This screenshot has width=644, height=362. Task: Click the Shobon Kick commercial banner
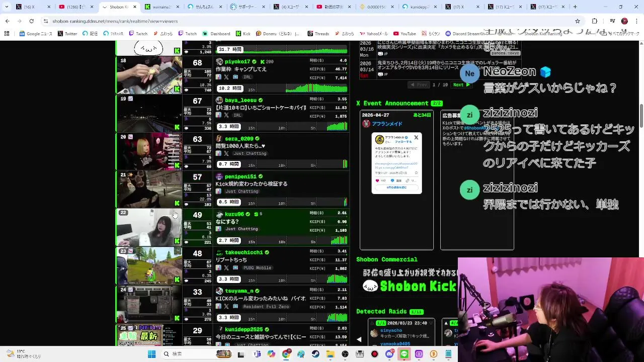pos(409,281)
